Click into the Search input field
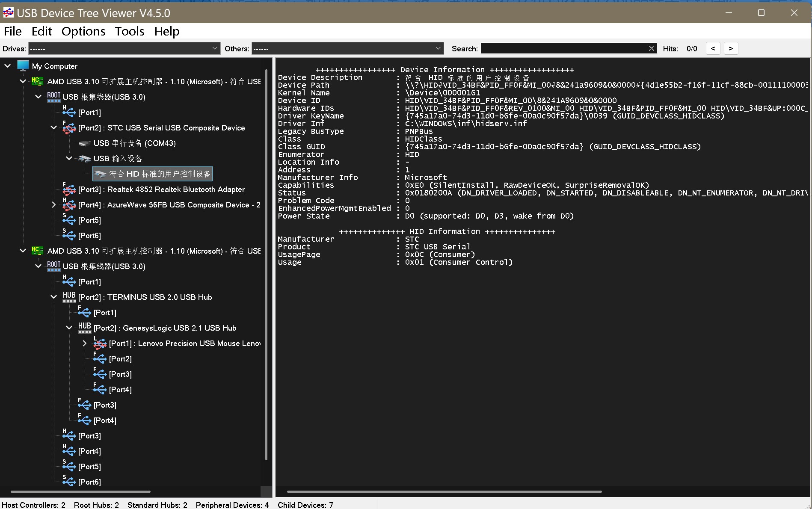Viewport: 812px width, 509px height. click(563, 48)
